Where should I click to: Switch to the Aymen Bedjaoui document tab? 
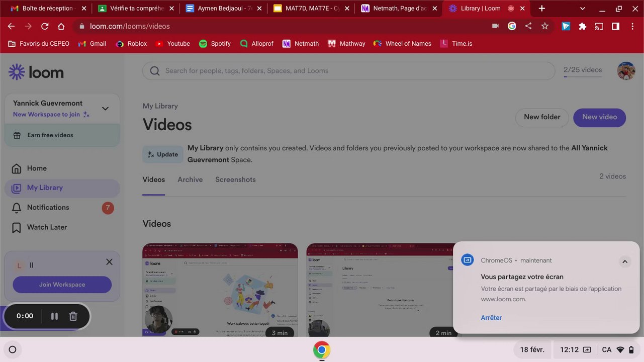(x=224, y=9)
